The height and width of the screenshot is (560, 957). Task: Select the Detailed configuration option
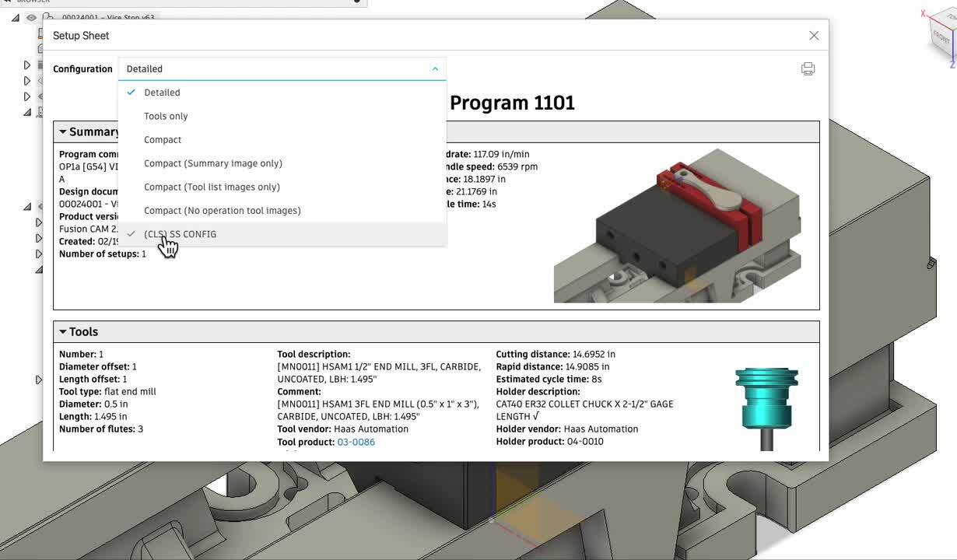pyautogui.click(x=162, y=93)
